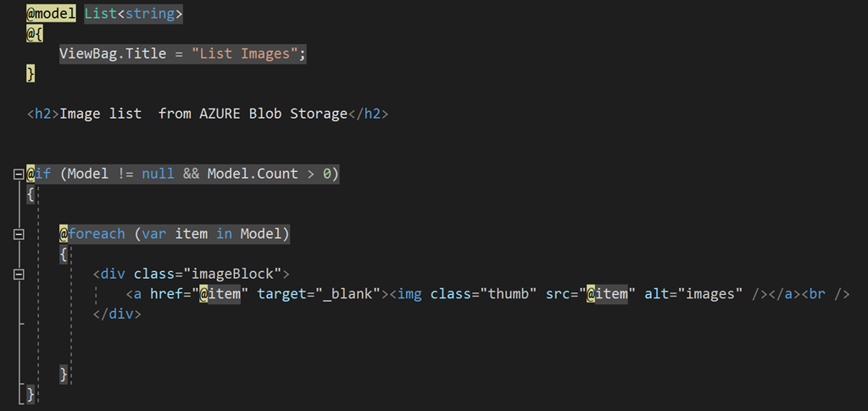Click the closing h2 tag

click(x=368, y=114)
